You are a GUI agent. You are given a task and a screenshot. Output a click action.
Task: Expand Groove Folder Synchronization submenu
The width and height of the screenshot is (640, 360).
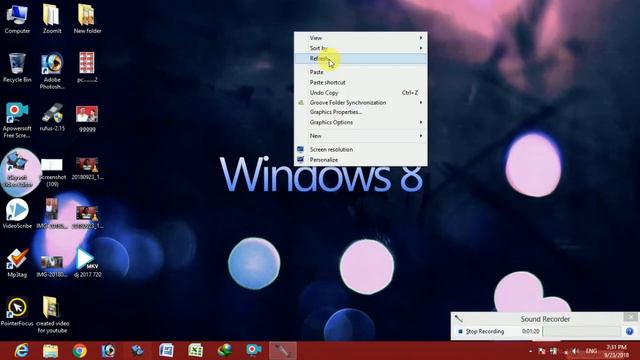(361, 102)
